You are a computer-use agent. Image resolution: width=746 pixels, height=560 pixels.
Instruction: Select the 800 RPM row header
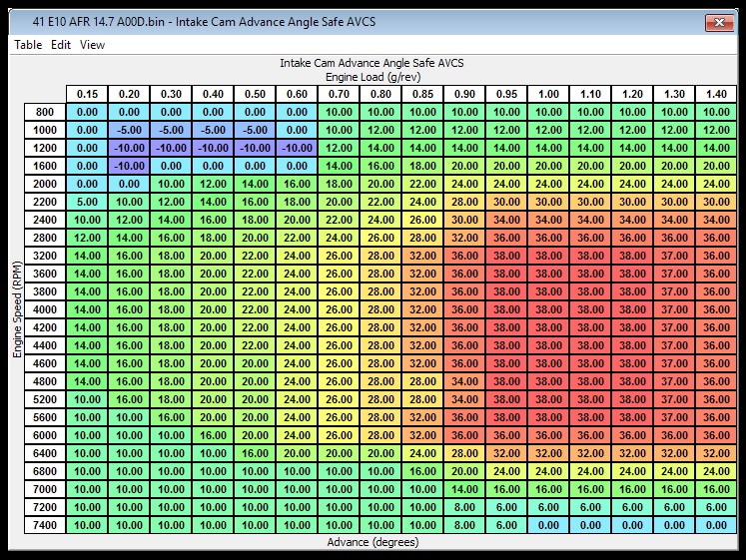coord(45,112)
